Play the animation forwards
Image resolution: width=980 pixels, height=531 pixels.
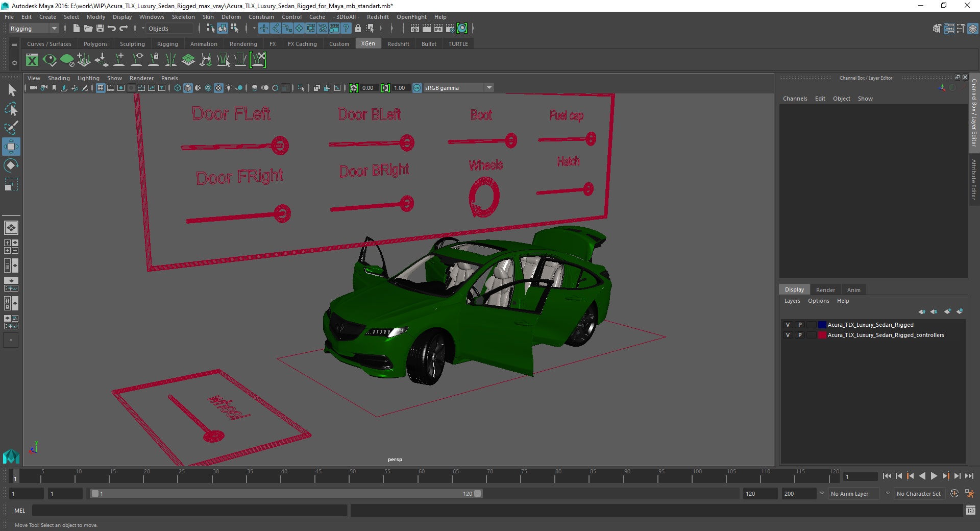[x=934, y=476]
